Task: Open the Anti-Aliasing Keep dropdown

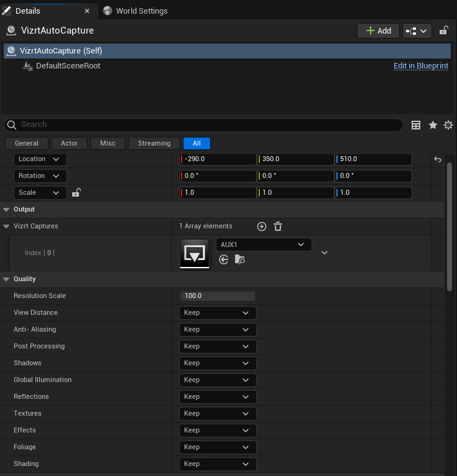Action: click(x=218, y=330)
